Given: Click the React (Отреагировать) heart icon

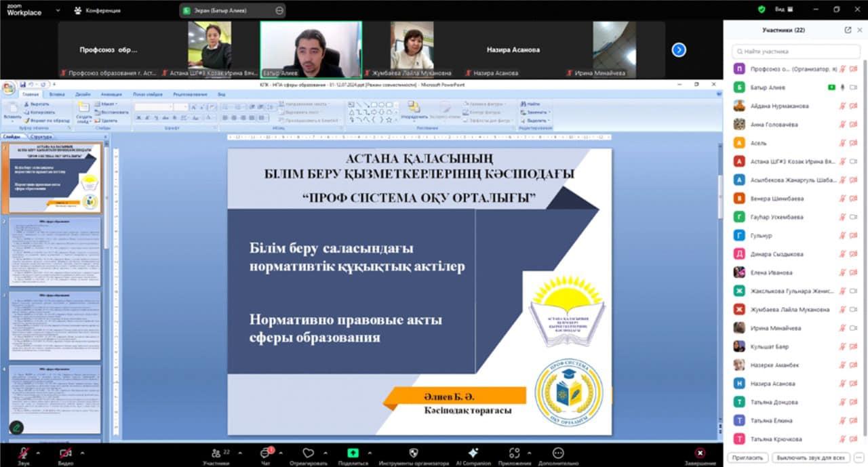Looking at the screenshot, I should 309,453.
